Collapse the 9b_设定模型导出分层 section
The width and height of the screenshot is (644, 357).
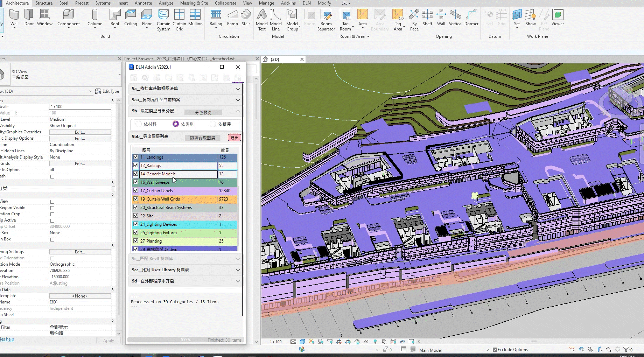(238, 111)
